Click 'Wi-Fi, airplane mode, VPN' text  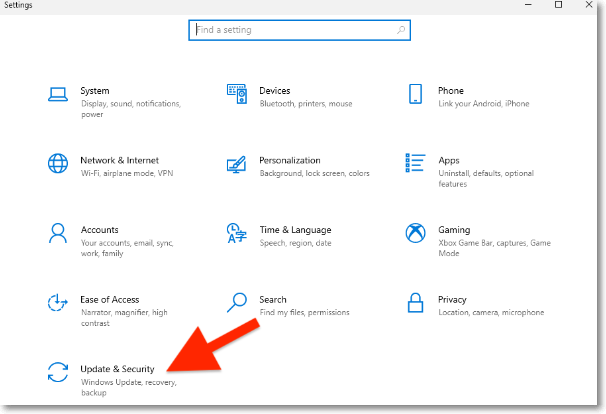pyautogui.click(x=127, y=173)
